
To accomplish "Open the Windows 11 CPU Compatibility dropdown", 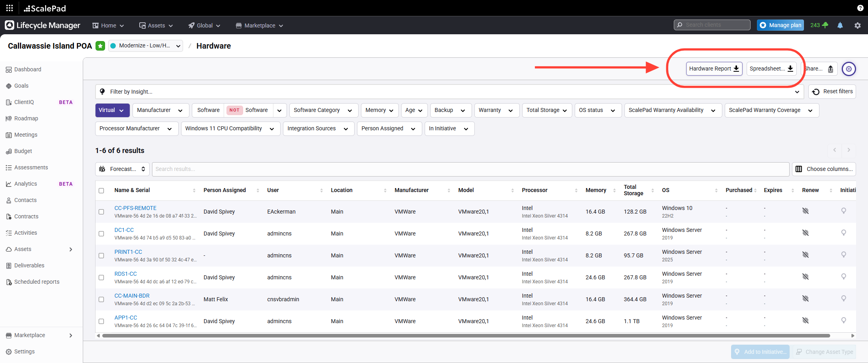I will [230, 129].
